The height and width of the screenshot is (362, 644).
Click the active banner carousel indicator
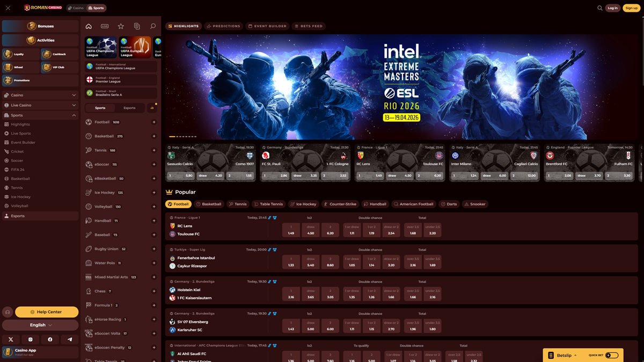pyautogui.click(x=172, y=136)
